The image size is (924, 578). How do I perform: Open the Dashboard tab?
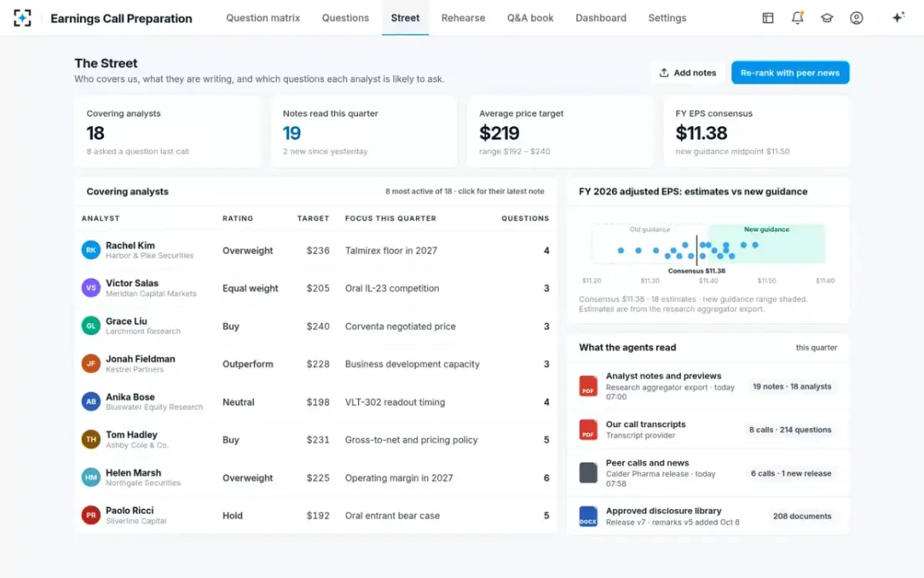[x=601, y=18]
